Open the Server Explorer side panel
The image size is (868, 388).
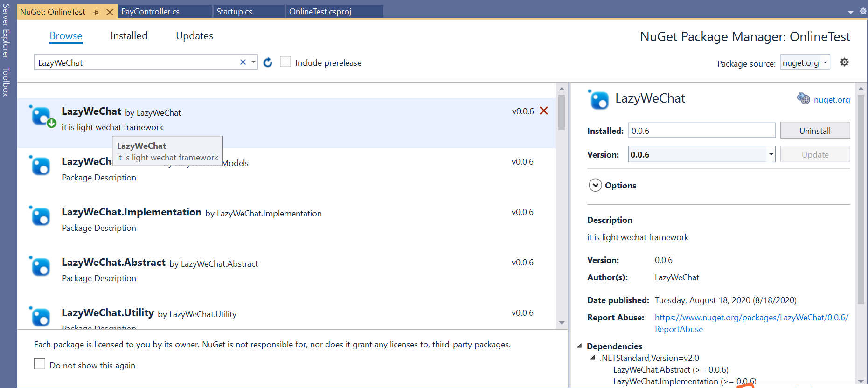pos(6,31)
